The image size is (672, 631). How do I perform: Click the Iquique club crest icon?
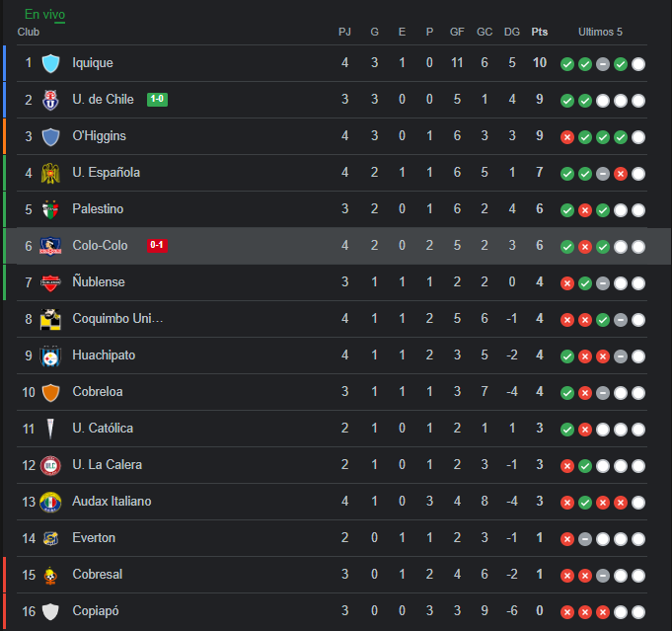(50, 63)
